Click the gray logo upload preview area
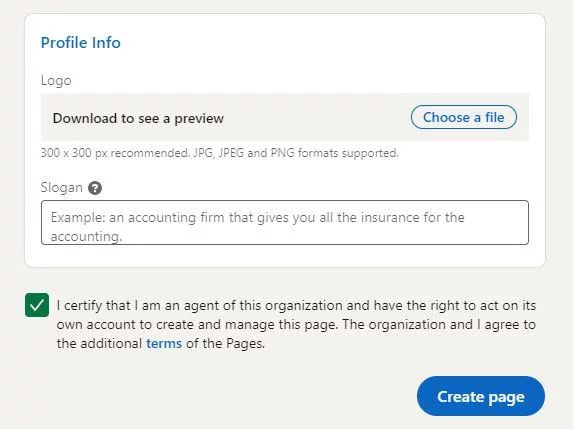This screenshot has height=429, width=573. [285, 117]
